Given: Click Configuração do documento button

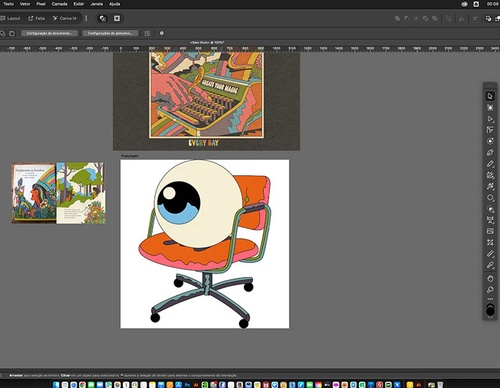Looking at the screenshot, I should click(x=49, y=33).
